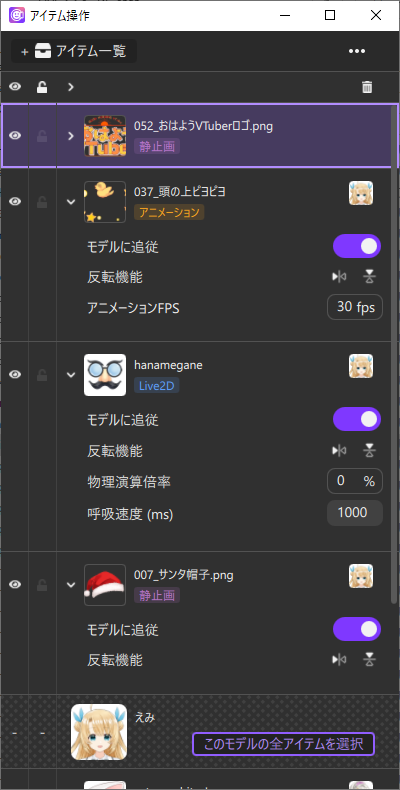Toggle the header unlock-all padlock icon
The image size is (400, 790).
(42, 87)
